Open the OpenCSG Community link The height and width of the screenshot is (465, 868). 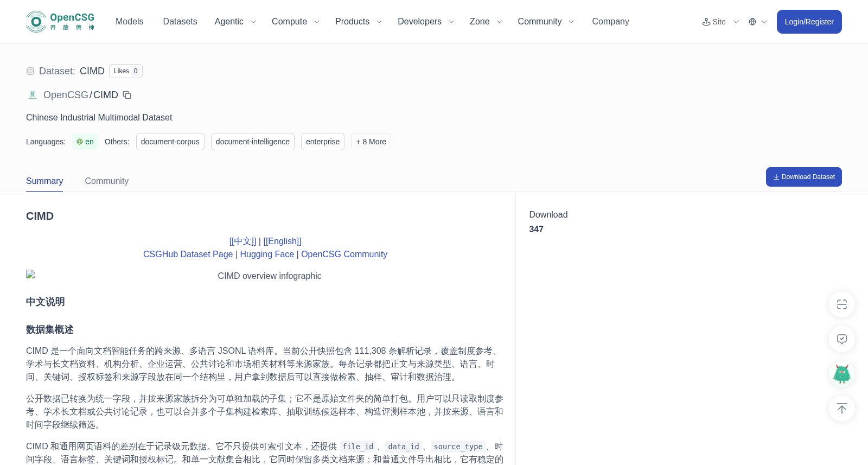coord(344,254)
